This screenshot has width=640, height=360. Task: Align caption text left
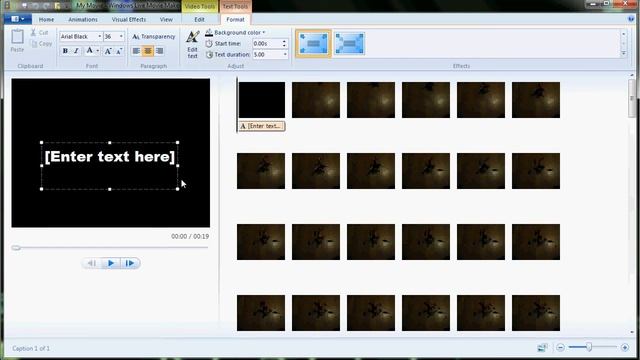[x=136, y=51]
